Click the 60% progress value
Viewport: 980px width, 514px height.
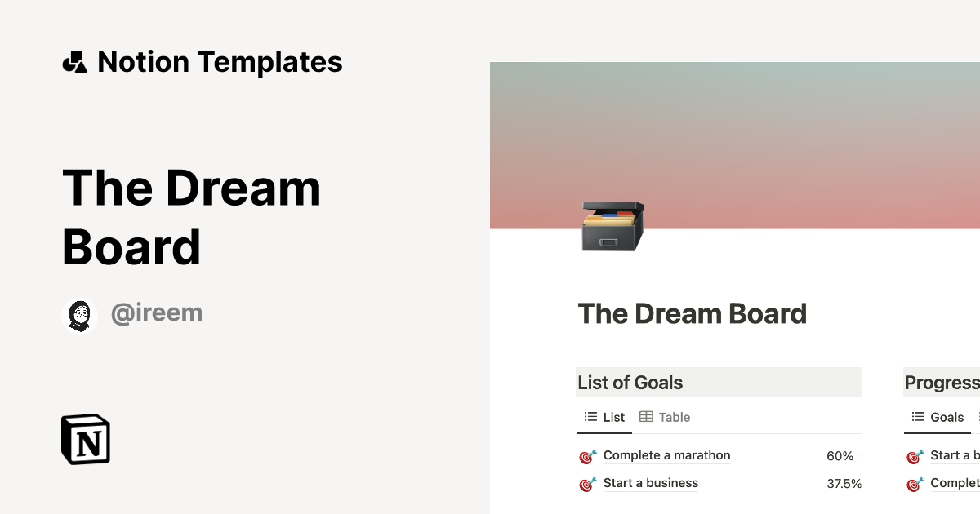[x=840, y=456]
